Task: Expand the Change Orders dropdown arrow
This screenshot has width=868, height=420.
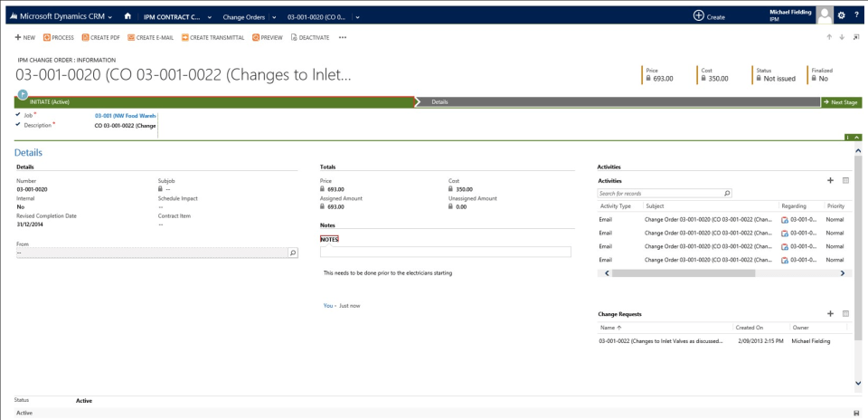Action: tap(274, 17)
